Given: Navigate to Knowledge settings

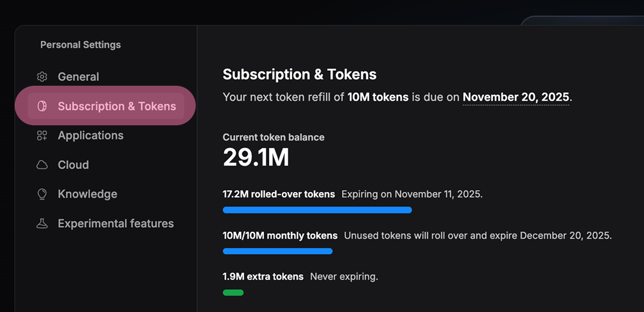Looking at the screenshot, I should 87,194.
